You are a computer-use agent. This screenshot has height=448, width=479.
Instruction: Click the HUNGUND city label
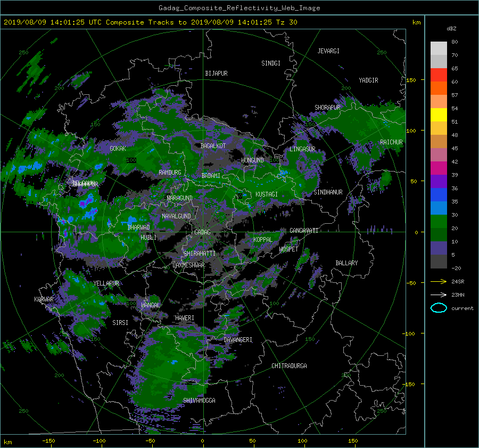pos(252,160)
